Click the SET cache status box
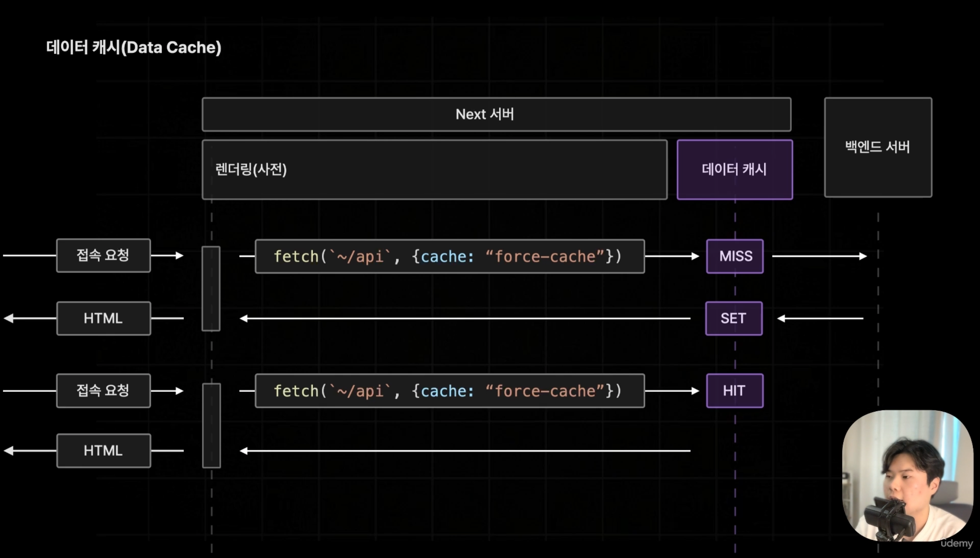The height and width of the screenshot is (558, 980). pyautogui.click(x=734, y=318)
